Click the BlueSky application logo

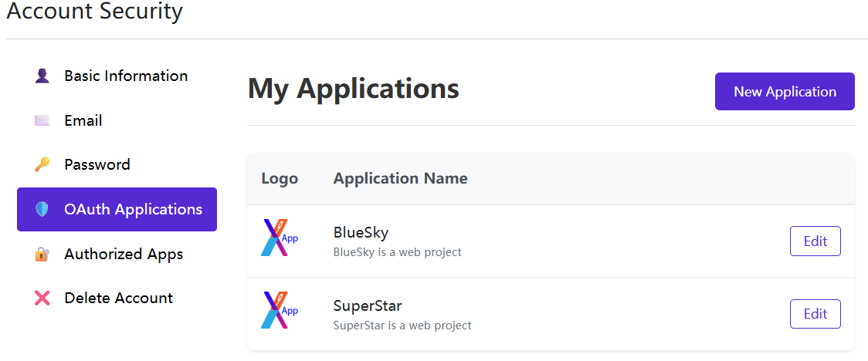(x=280, y=238)
